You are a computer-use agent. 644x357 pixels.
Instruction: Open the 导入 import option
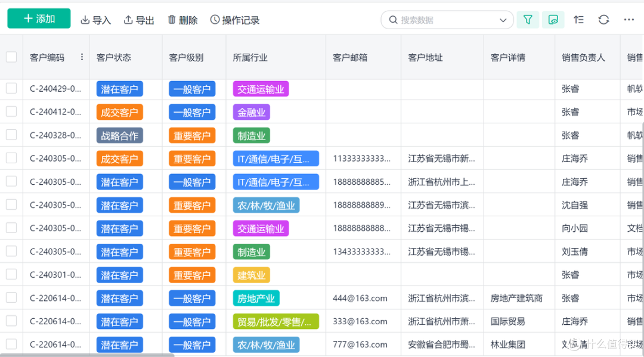95,20
